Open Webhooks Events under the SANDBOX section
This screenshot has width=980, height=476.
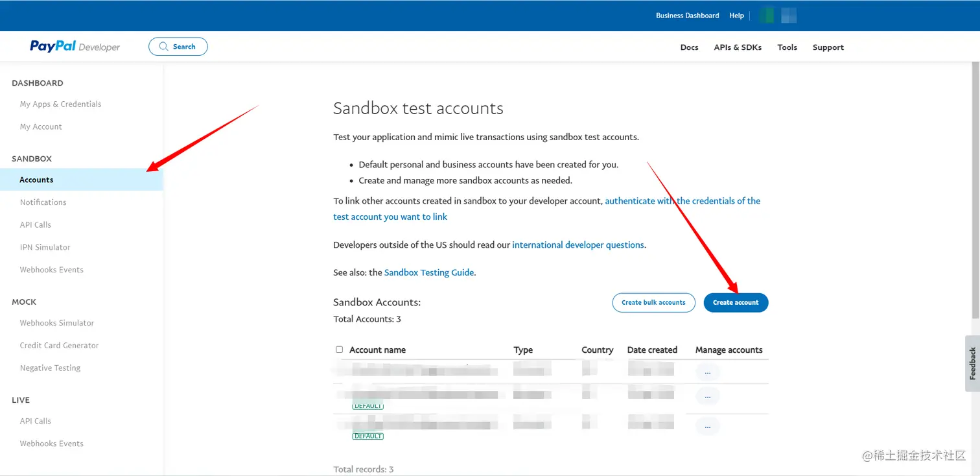[x=51, y=270]
